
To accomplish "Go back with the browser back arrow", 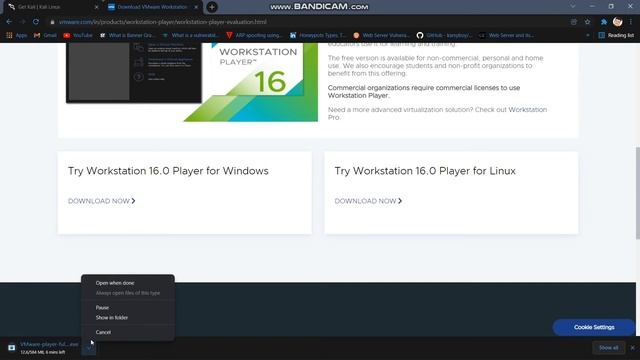I will [x=9, y=22].
